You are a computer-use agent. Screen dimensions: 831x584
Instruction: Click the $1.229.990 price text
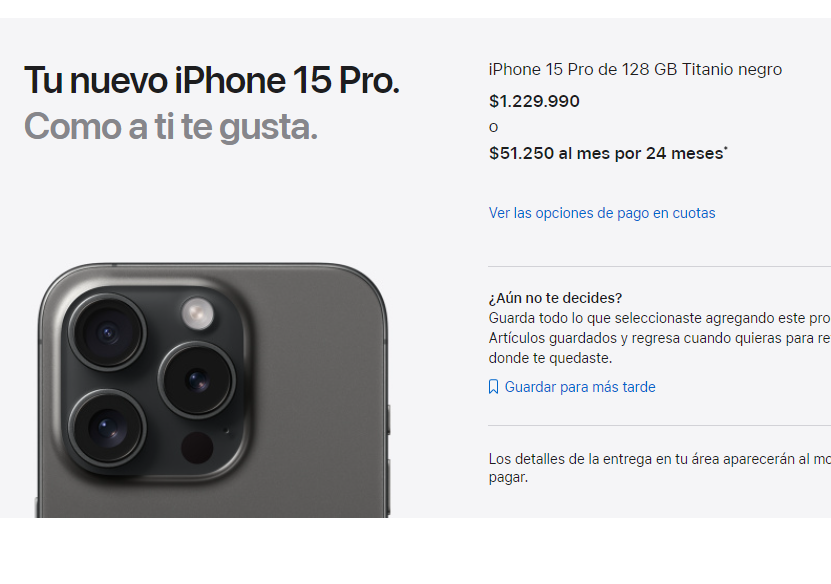point(534,101)
